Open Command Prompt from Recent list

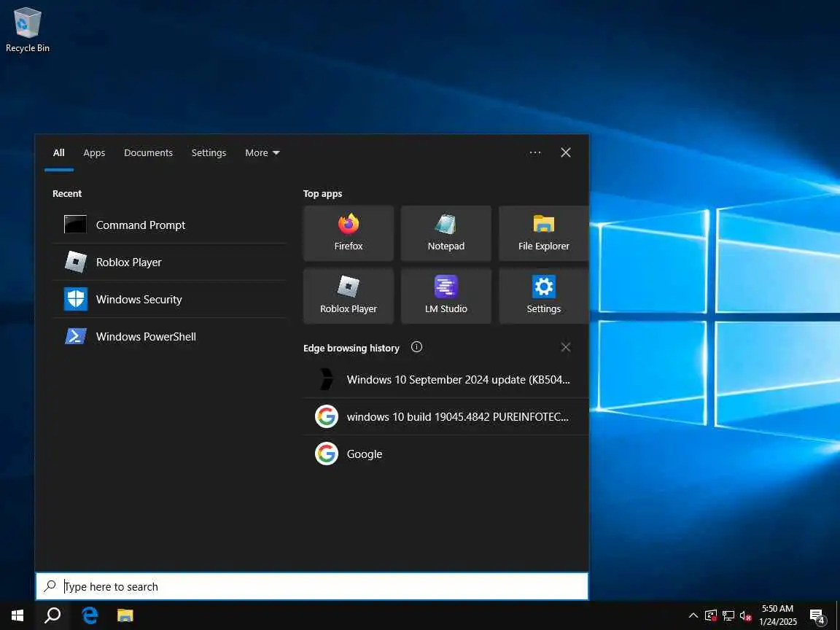pos(169,225)
